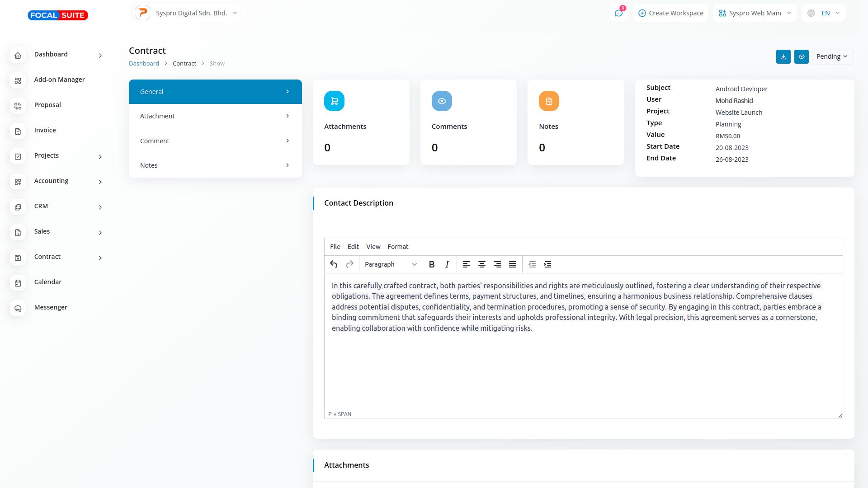The width and height of the screenshot is (868, 488).
Task: Open the Pending status dropdown
Action: point(832,56)
